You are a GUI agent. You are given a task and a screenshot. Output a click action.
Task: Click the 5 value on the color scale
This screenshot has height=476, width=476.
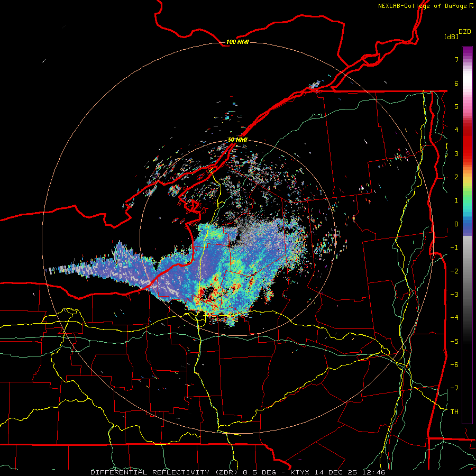pyautogui.click(x=456, y=106)
